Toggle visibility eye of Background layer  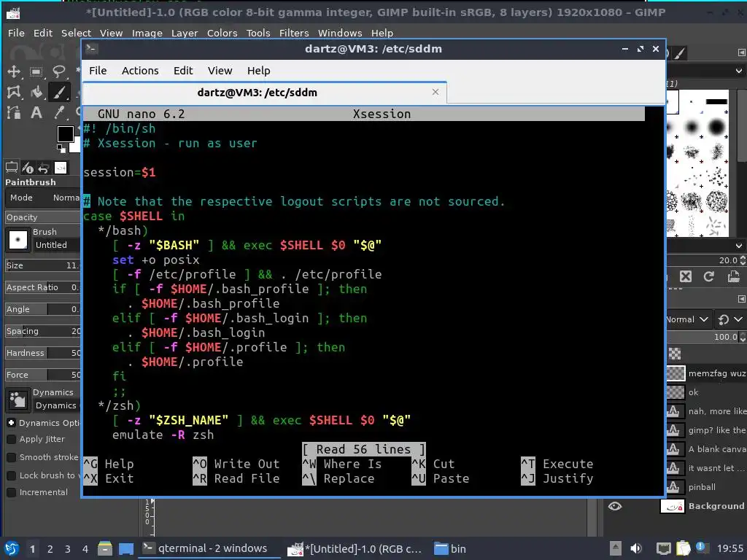click(x=615, y=506)
